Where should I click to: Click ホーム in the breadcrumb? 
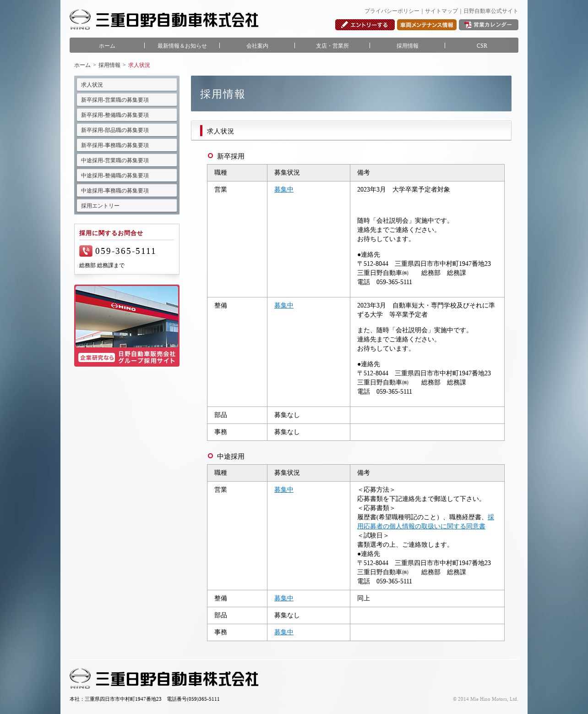(82, 65)
